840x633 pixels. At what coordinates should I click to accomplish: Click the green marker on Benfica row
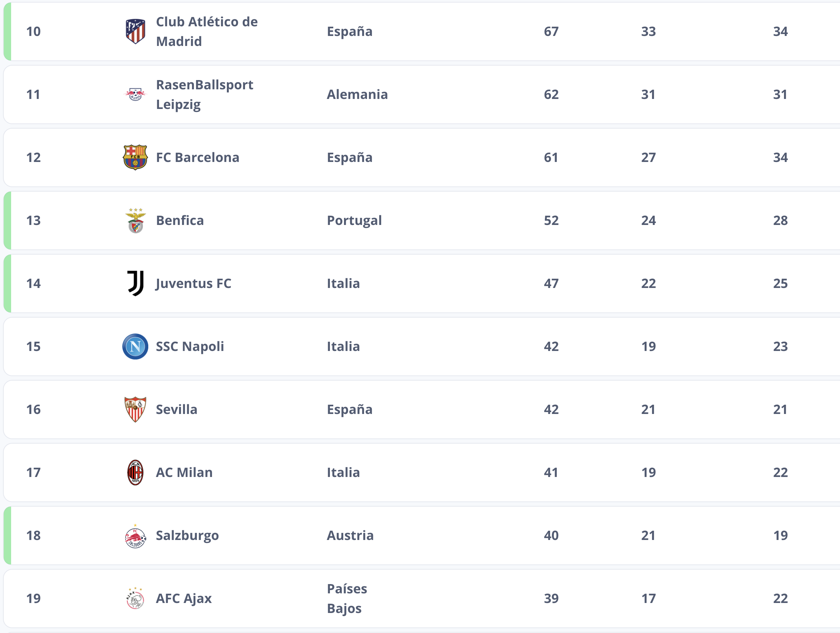[x=7, y=220]
